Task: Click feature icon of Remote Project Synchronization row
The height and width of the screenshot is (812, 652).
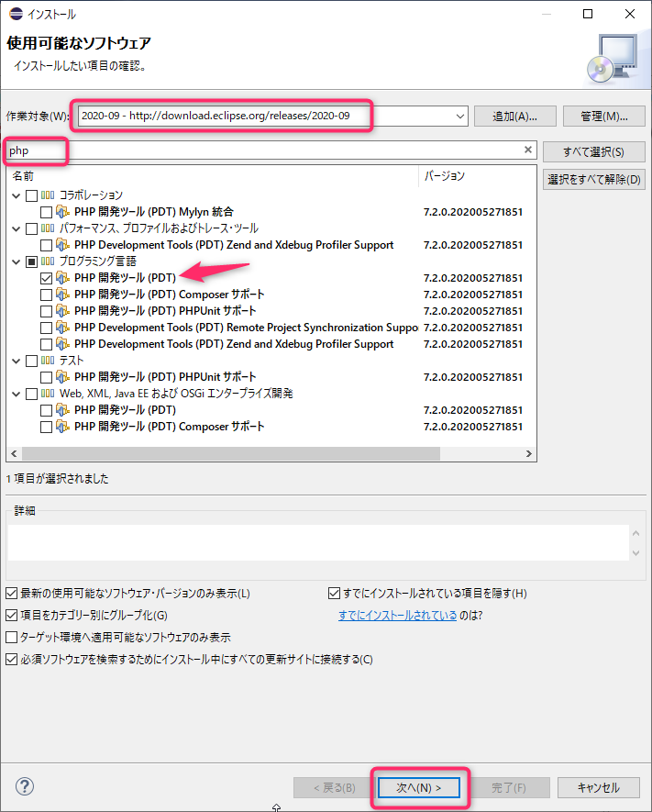Action: tap(62, 328)
